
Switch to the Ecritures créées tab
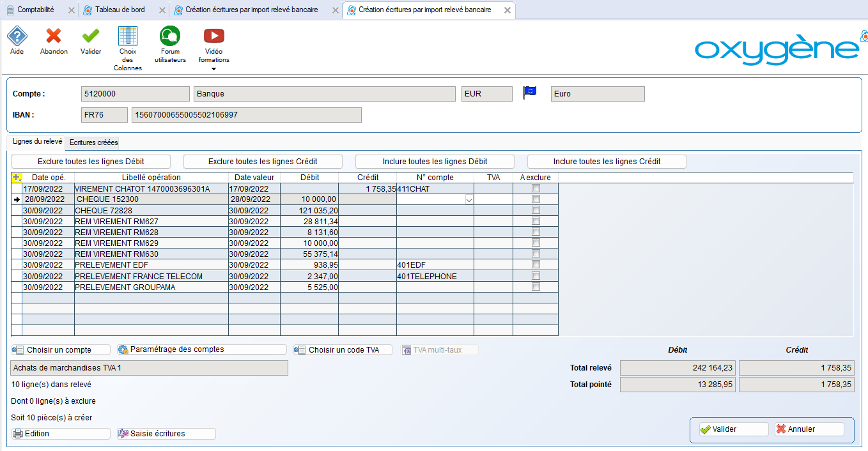coord(93,142)
